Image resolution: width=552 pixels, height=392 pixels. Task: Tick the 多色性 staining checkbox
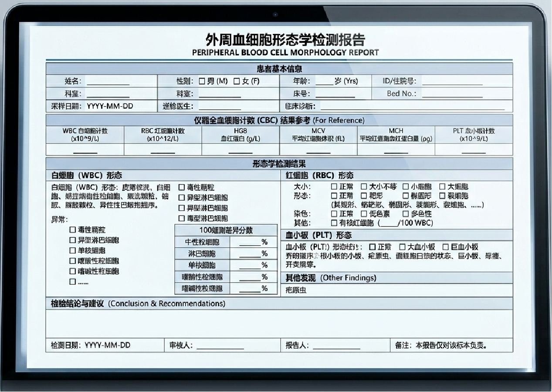tap(406, 213)
